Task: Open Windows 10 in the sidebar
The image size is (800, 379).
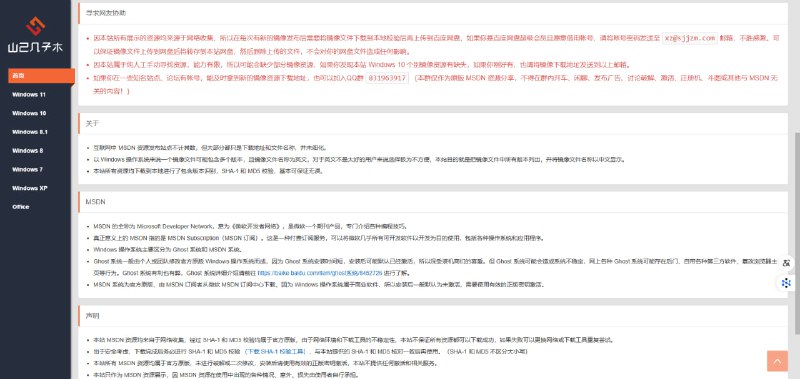Action: 29,113
